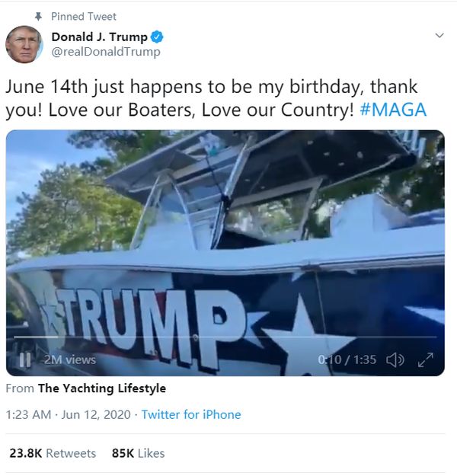Viewport: 457px width, 476px height.
Task: Click the blue verified badge
Action: click(157, 37)
